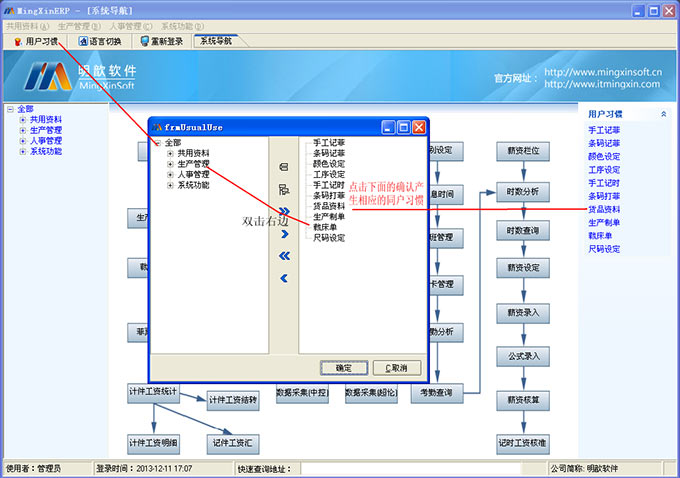
Task: Expand 系统功能 node in frmUsualUse dialog
Action: coord(170,185)
